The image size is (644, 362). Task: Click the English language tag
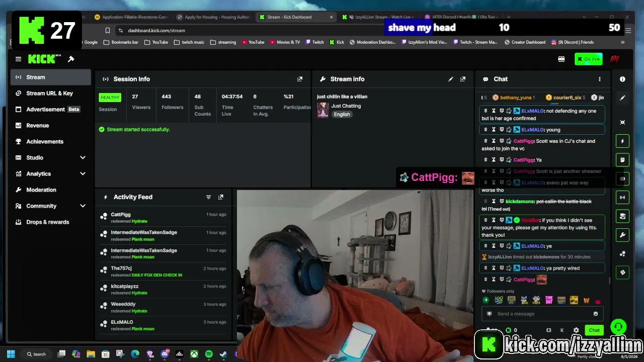click(x=342, y=115)
